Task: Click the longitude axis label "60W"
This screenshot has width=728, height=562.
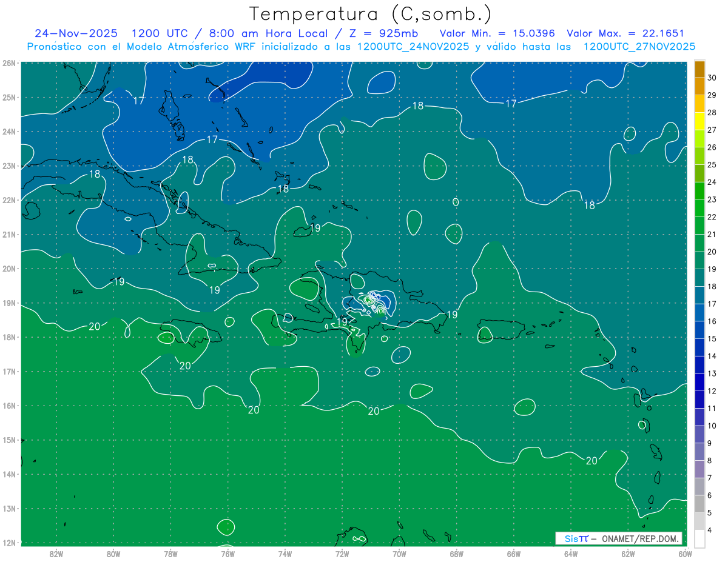Action: coord(686,554)
